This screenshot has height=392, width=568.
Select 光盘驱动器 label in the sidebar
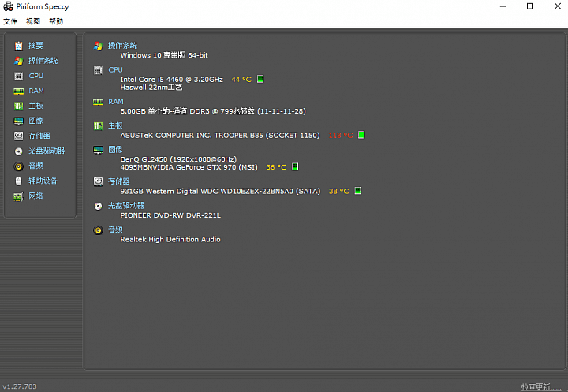tap(47, 151)
